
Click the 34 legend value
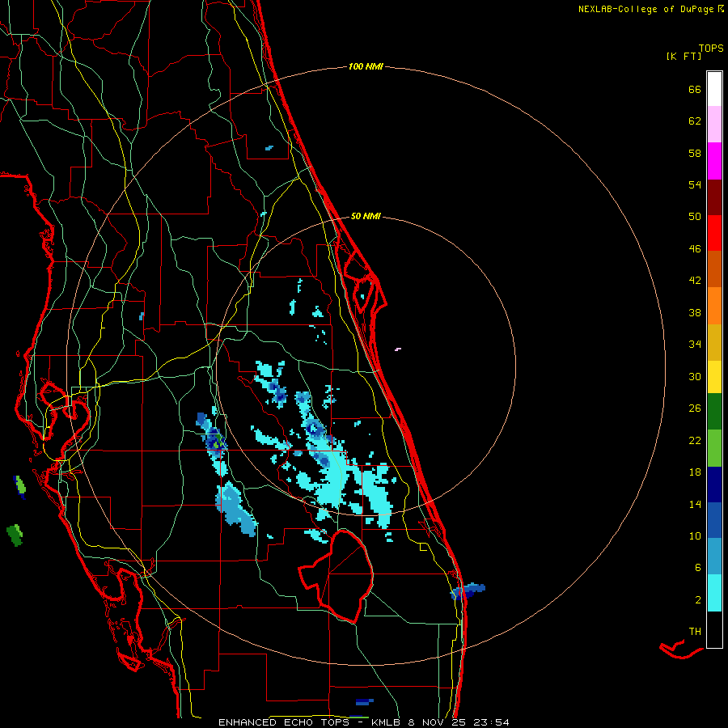coord(695,345)
